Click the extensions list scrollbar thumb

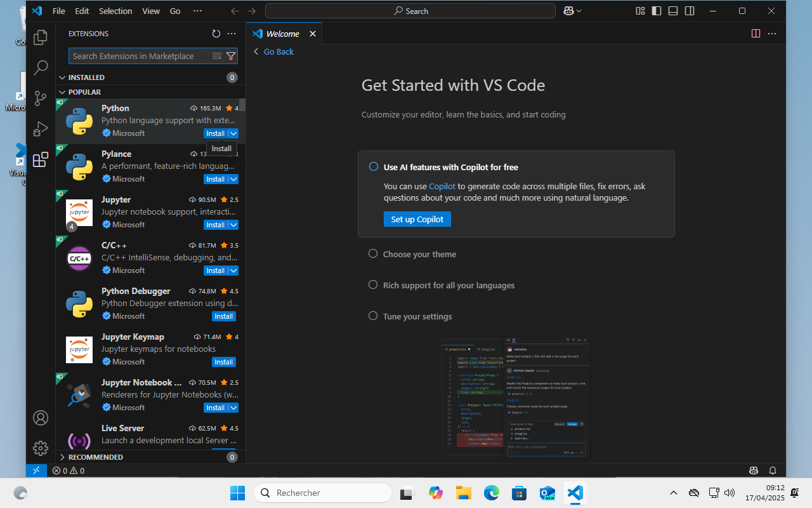coord(242,105)
